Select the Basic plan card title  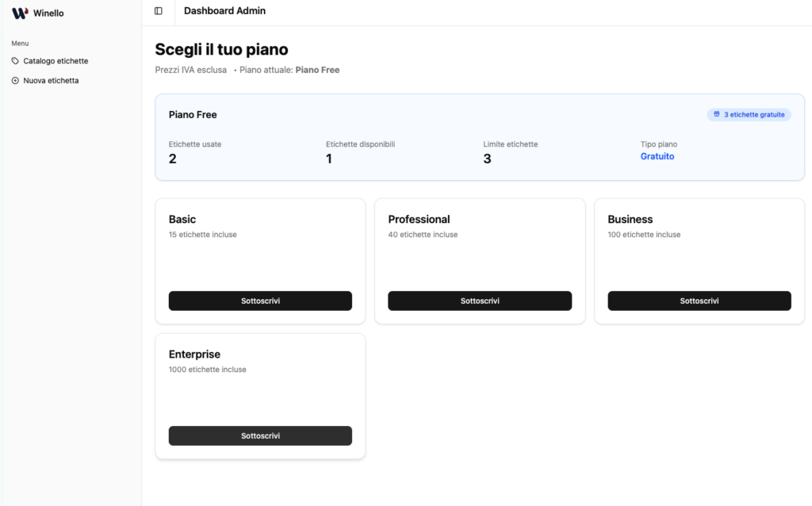click(182, 220)
